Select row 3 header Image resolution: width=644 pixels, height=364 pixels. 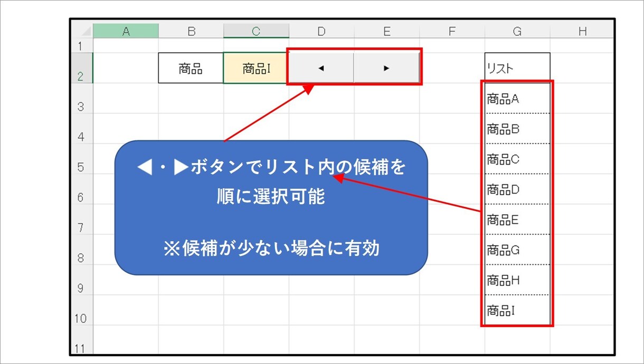[x=82, y=98]
